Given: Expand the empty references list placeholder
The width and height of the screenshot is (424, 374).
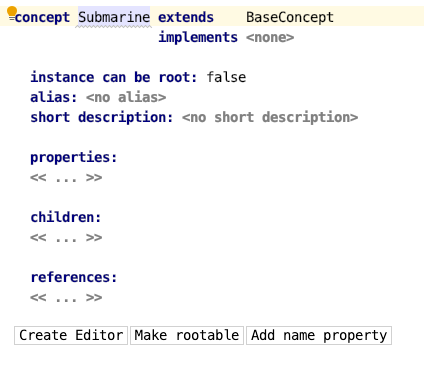Looking at the screenshot, I should point(66,297).
